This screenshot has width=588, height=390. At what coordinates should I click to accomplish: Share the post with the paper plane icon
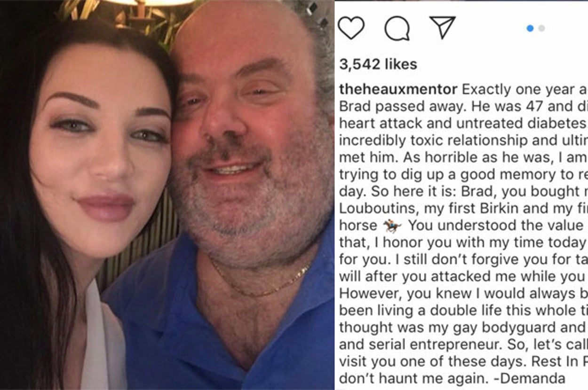click(x=442, y=28)
